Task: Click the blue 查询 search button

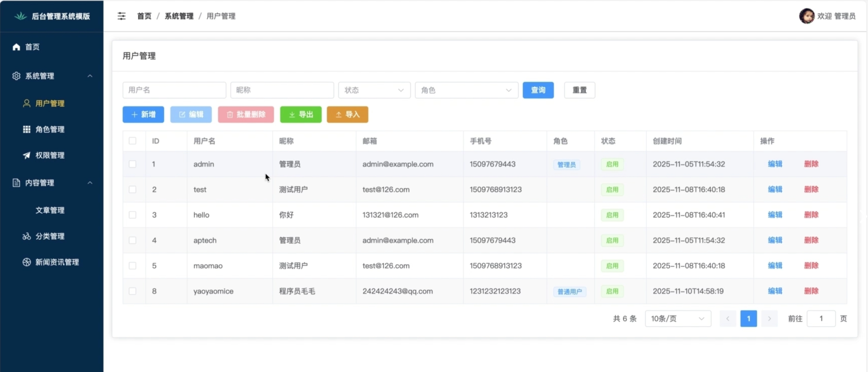Action: click(x=538, y=90)
